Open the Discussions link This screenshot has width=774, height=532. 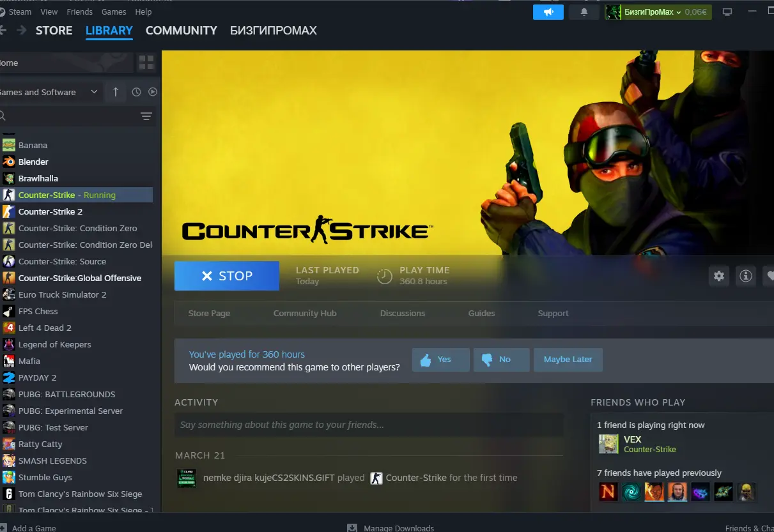point(403,313)
